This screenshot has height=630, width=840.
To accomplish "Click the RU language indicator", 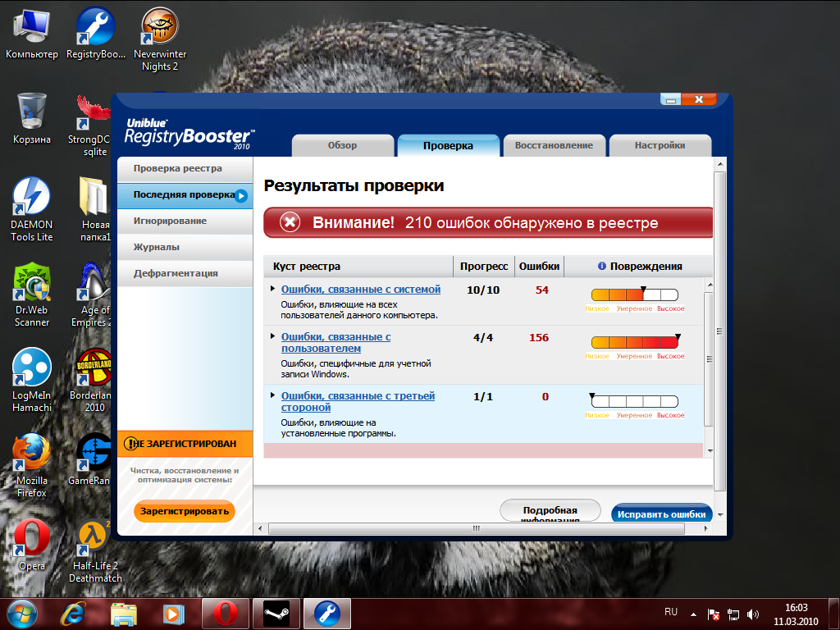I will (x=671, y=612).
